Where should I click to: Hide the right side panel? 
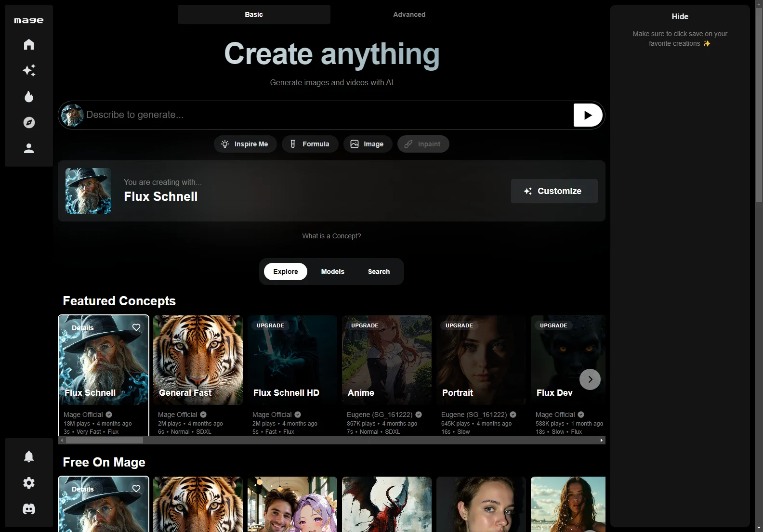click(680, 16)
